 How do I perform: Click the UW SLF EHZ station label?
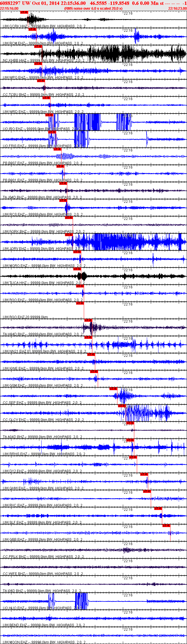42,523
